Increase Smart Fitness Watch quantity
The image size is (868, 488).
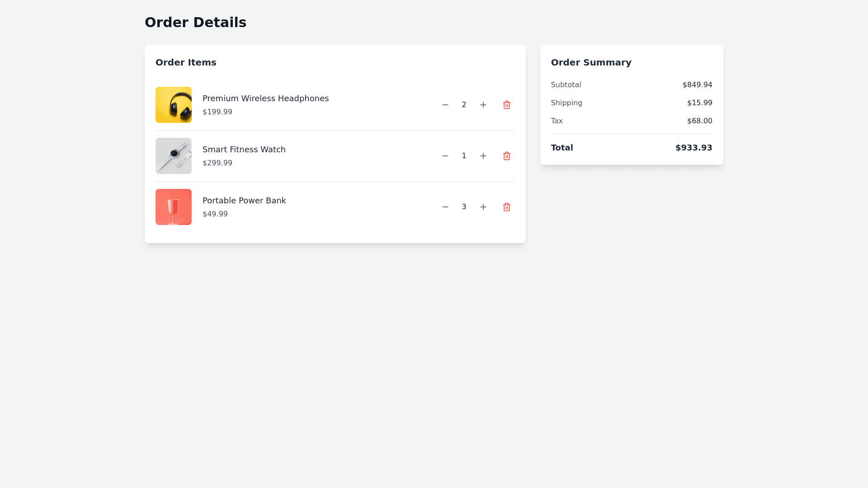[483, 156]
